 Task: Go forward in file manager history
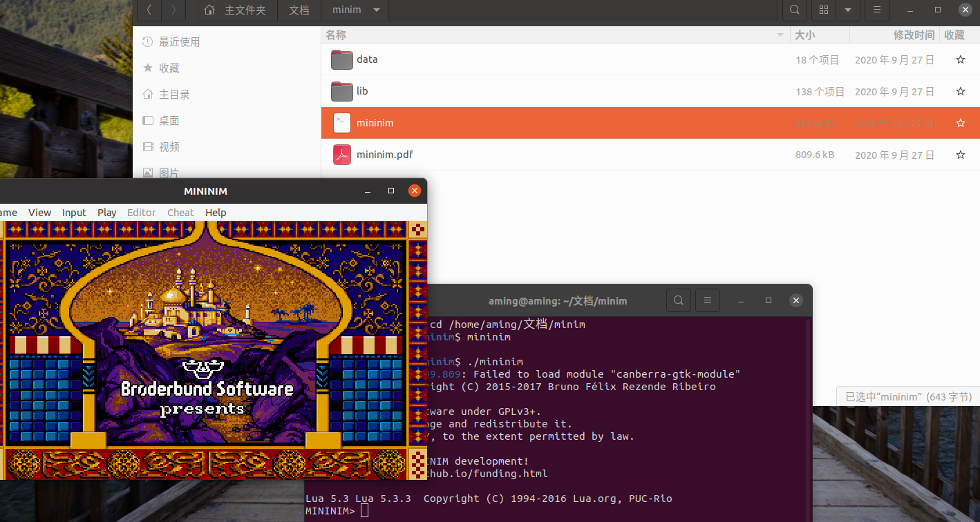pyautogui.click(x=173, y=10)
